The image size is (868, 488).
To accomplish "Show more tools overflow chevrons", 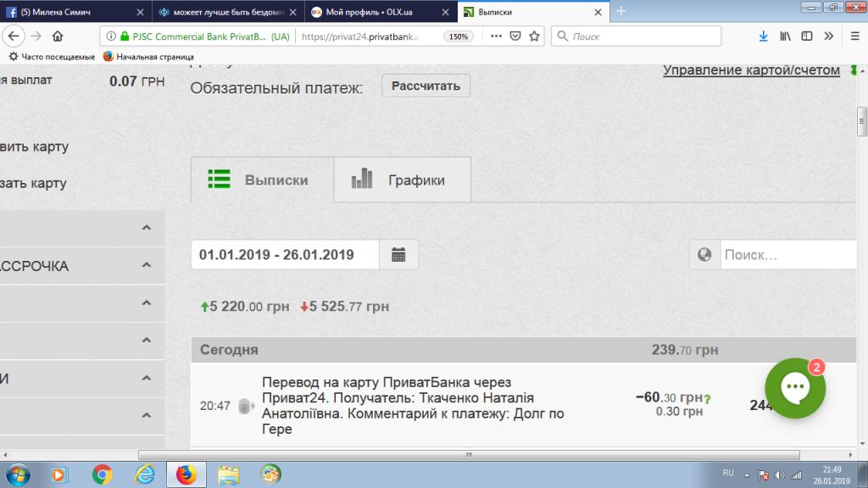I will click(x=829, y=36).
